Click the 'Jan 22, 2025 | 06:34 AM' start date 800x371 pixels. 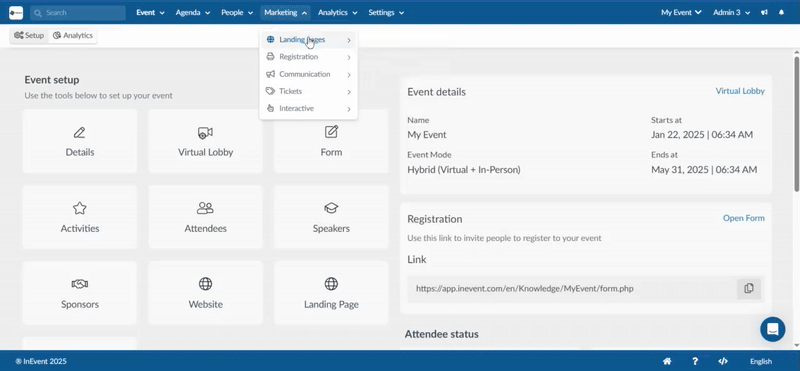point(702,135)
